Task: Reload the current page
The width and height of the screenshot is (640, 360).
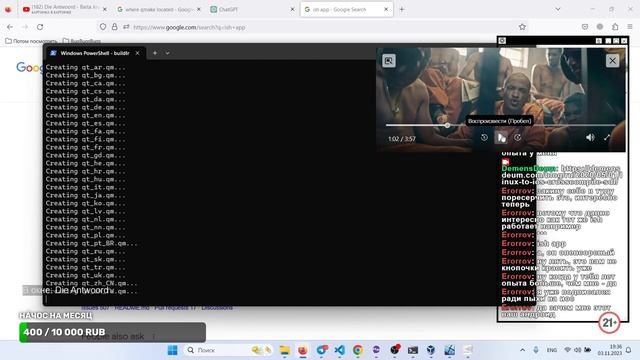Action: (x=40, y=27)
